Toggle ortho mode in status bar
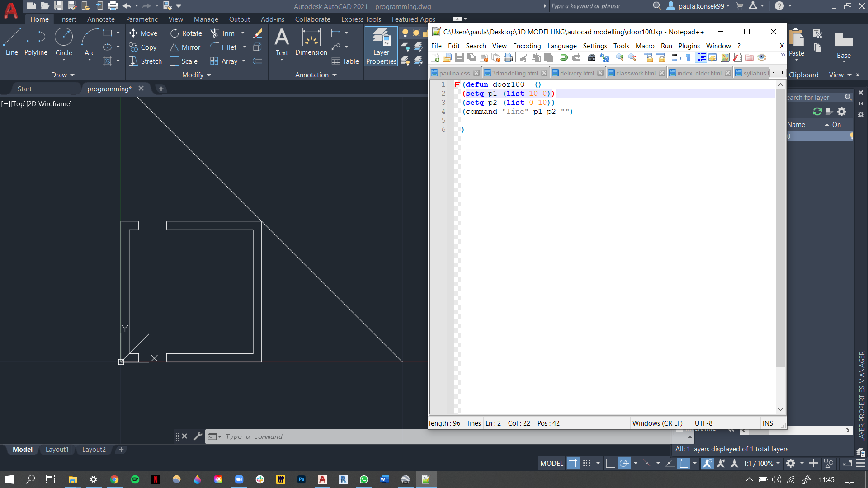This screenshot has width=868, height=488. coord(610,463)
